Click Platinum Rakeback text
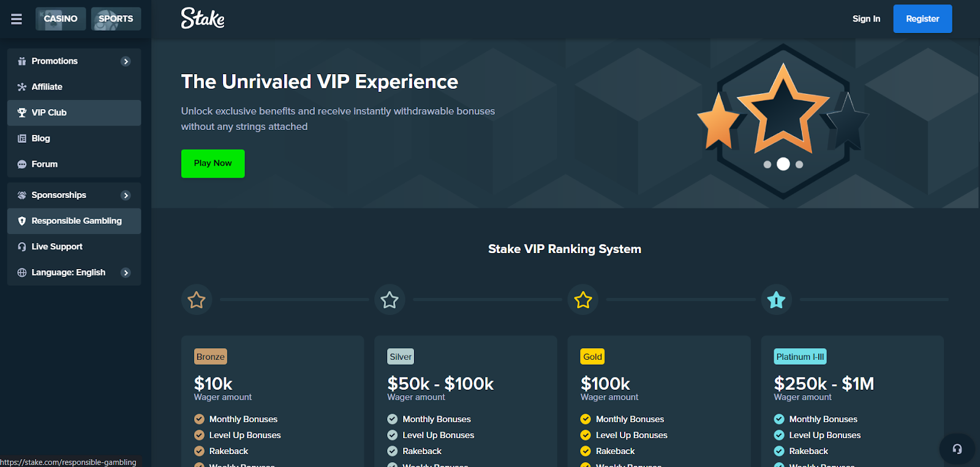Image resolution: width=980 pixels, height=467 pixels. click(x=809, y=451)
